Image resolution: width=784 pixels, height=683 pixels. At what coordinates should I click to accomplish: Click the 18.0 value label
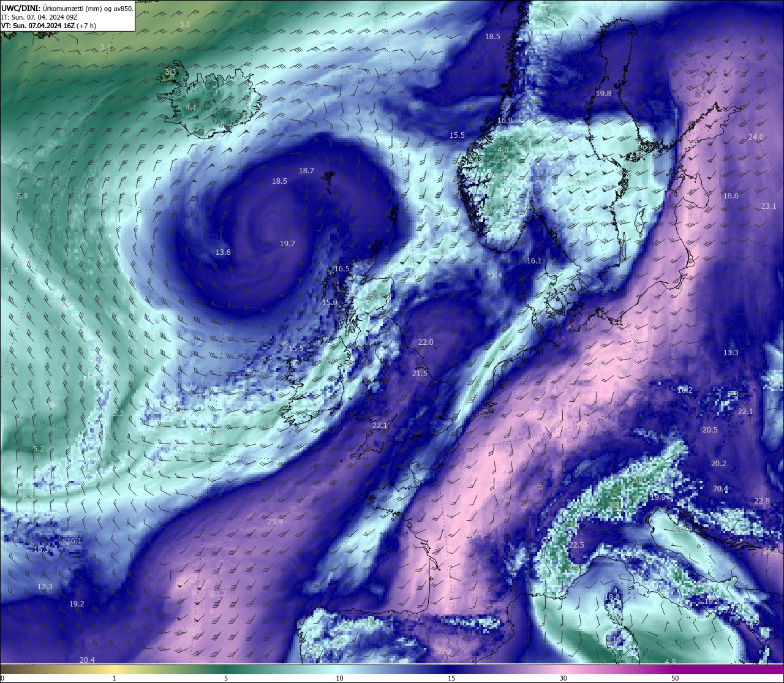tap(612, 597)
